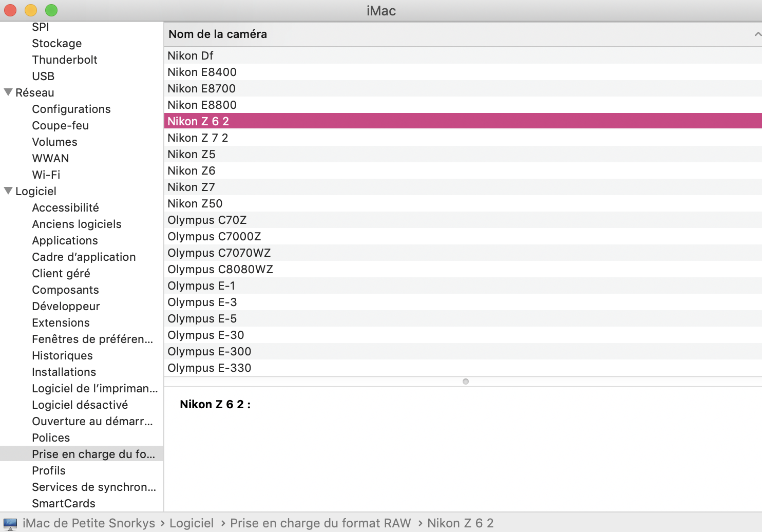The width and height of the screenshot is (762, 532).
Task: Open Client géré in the sidebar
Action: (x=61, y=273)
